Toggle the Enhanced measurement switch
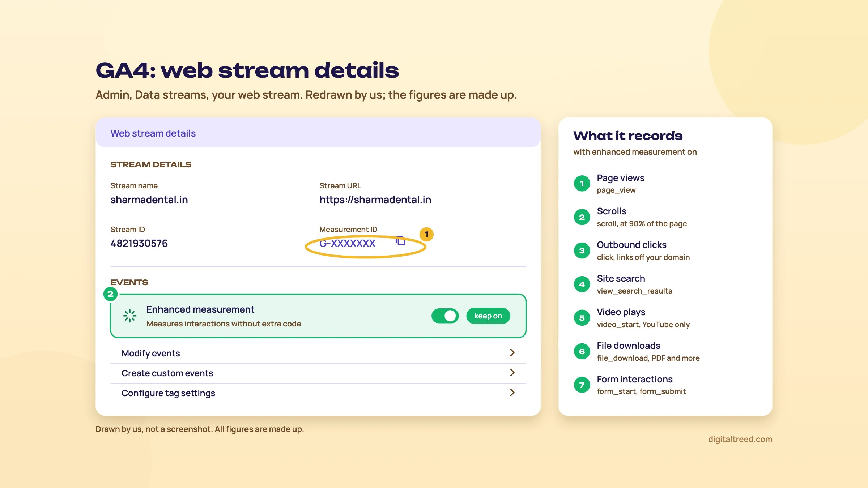Screen dimensions: 868x488 pos(445,316)
